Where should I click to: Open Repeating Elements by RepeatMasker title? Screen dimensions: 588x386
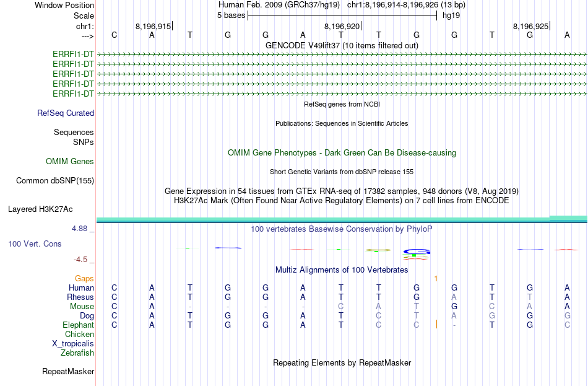point(342,363)
